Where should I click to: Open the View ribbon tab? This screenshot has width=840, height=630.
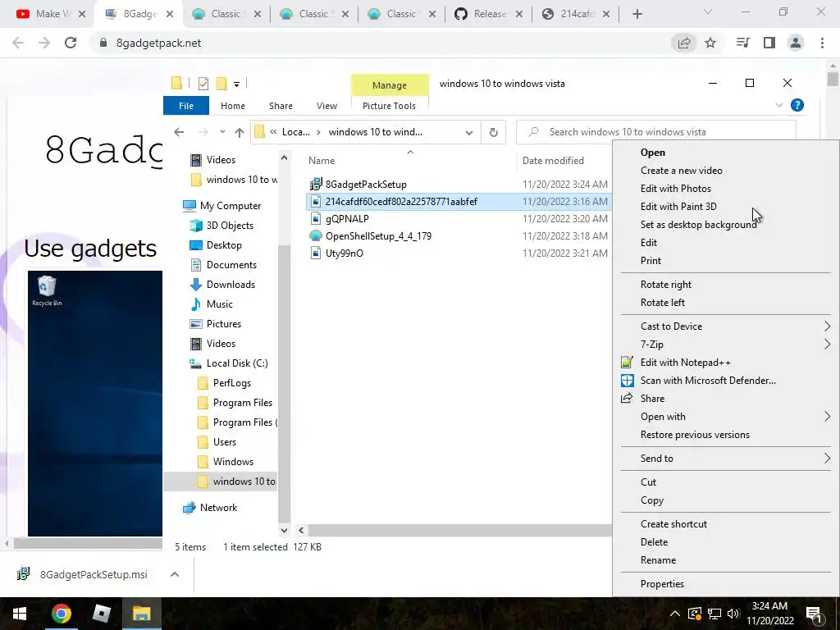tap(326, 106)
